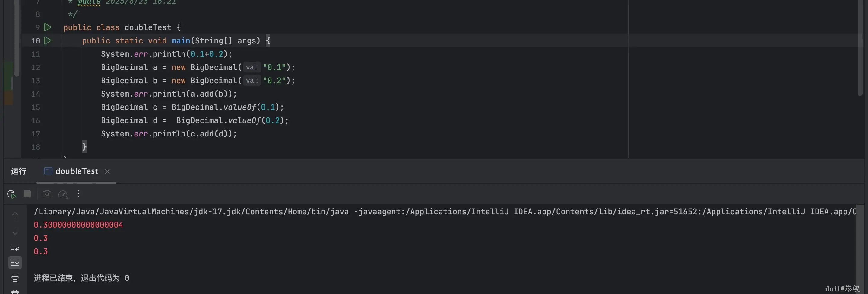868x294 pixels.
Task: Clear console with the trash icon
Action: pos(15,292)
